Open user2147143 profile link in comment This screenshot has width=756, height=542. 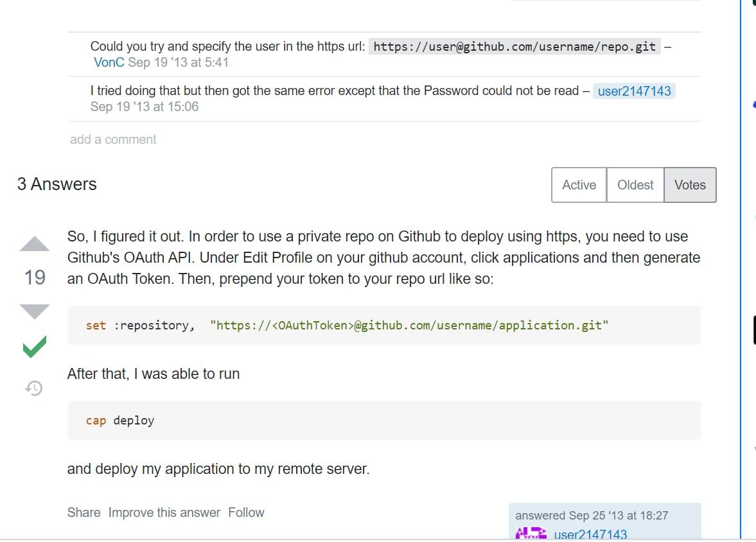coord(634,91)
